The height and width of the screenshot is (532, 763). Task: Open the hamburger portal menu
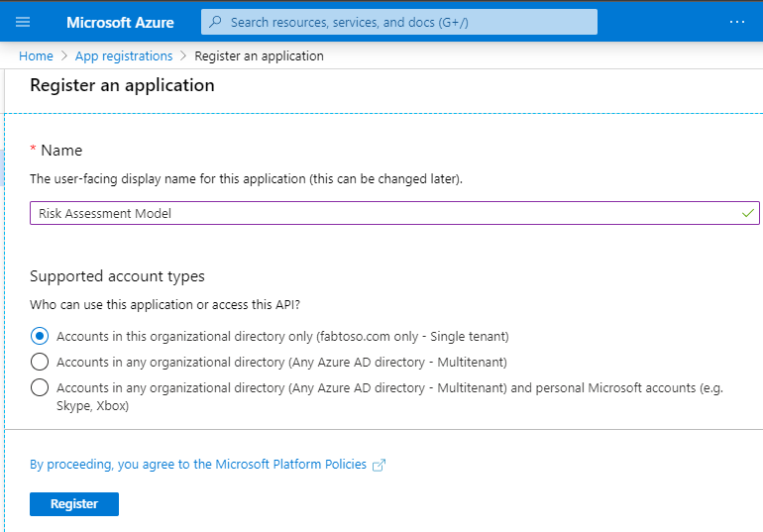(x=23, y=23)
